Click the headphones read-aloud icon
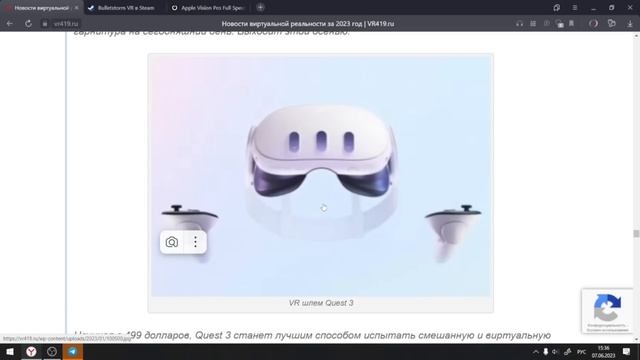This screenshot has width=640, height=360. 519,24
